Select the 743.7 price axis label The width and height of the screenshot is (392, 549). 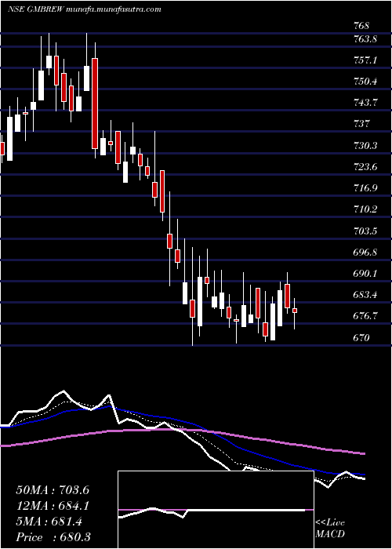pos(365,103)
